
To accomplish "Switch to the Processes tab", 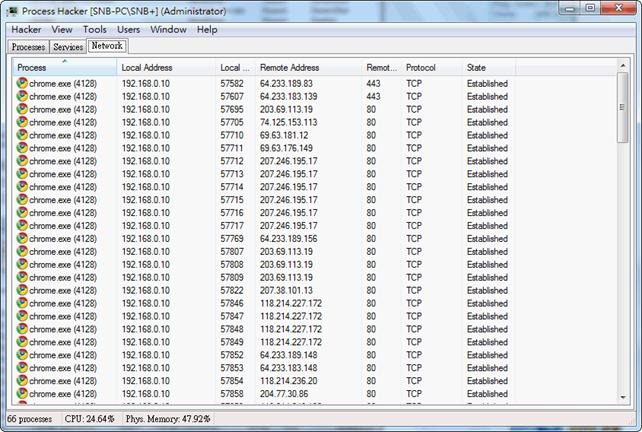I will coord(28,47).
